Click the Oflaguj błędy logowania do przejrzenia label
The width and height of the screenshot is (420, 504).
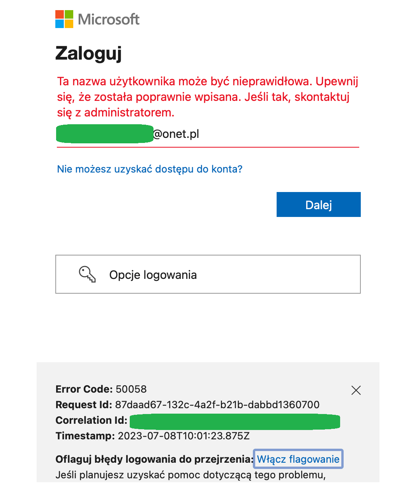coord(154,459)
